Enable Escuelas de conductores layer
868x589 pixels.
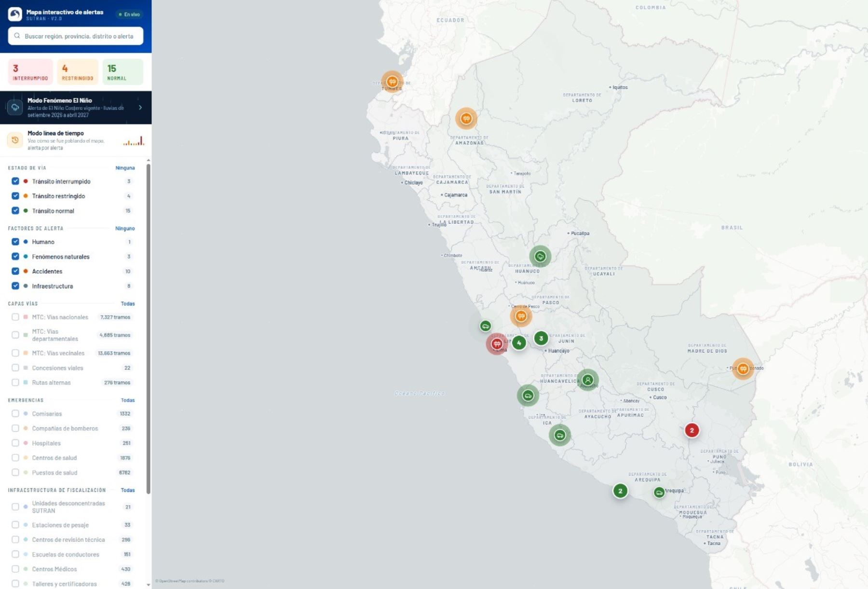tap(15, 554)
